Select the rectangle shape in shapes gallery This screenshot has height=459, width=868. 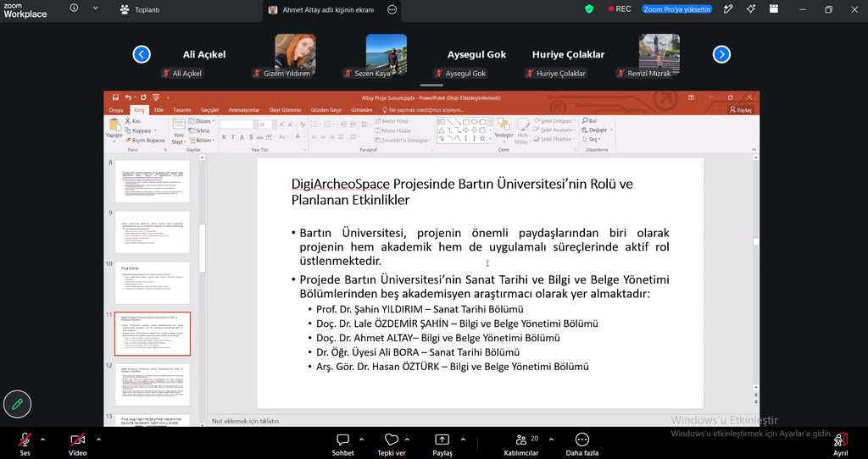[466, 122]
